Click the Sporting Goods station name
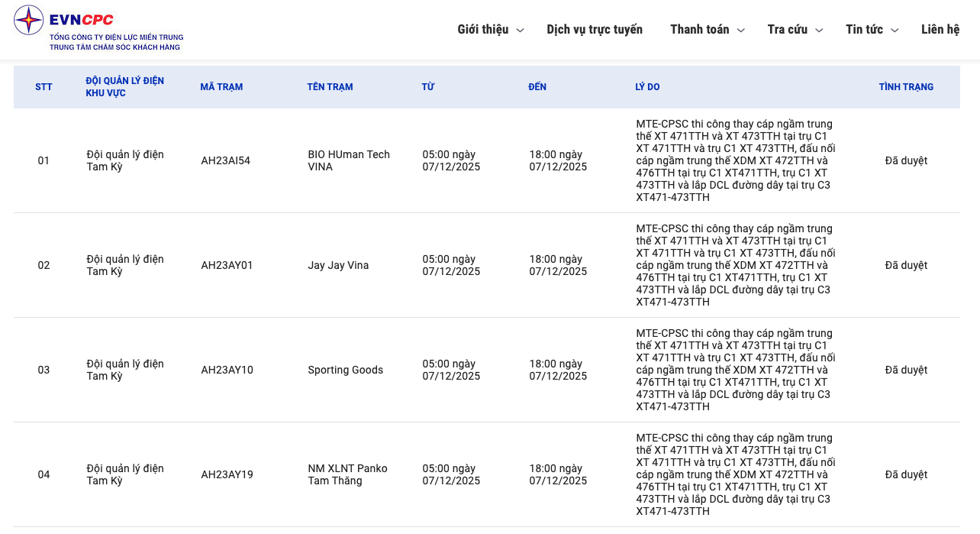The width and height of the screenshot is (980, 534). [x=345, y=370]
